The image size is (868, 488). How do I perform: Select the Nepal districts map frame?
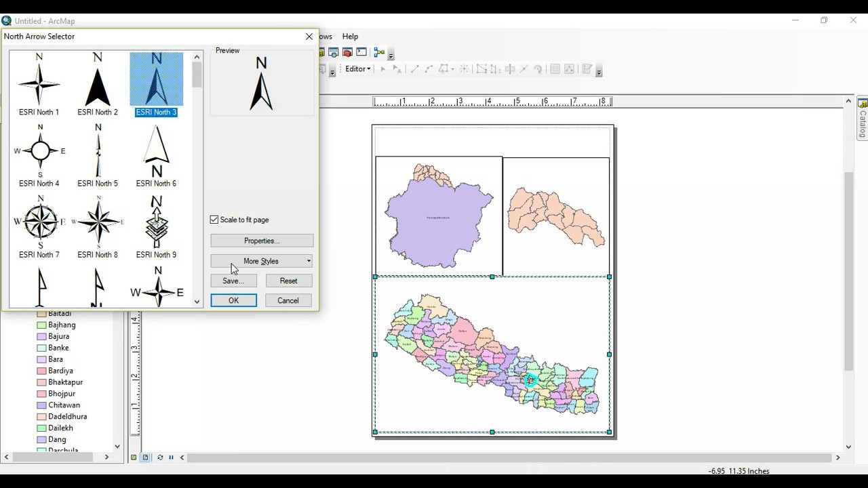[492, 354]
